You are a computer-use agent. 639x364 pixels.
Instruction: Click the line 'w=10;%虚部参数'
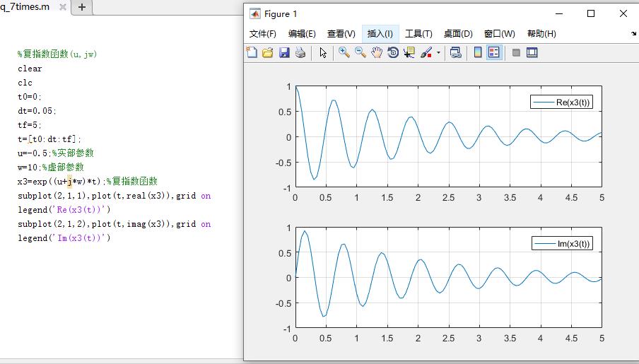click(x=50, y=167)
